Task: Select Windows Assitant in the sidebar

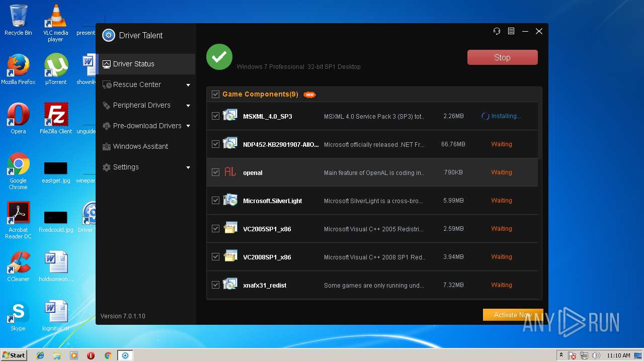Action: click(145, 146)
